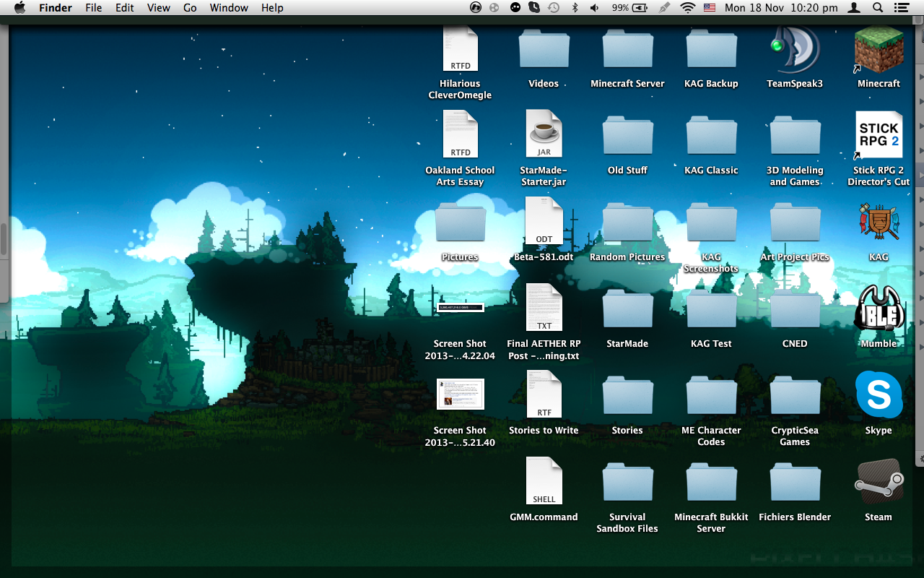Open the Go menu
This screenshot has width=924, height=578.
[190, 8]
